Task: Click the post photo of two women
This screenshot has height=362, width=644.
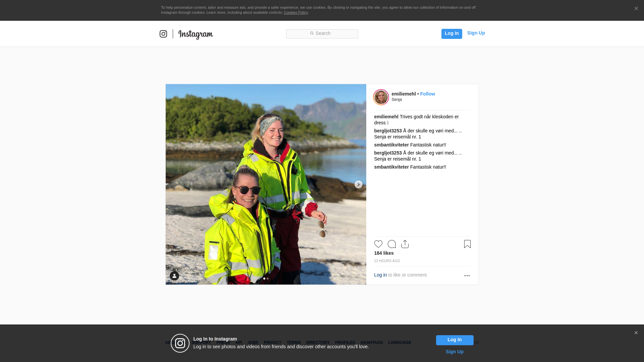Action: 266,184
